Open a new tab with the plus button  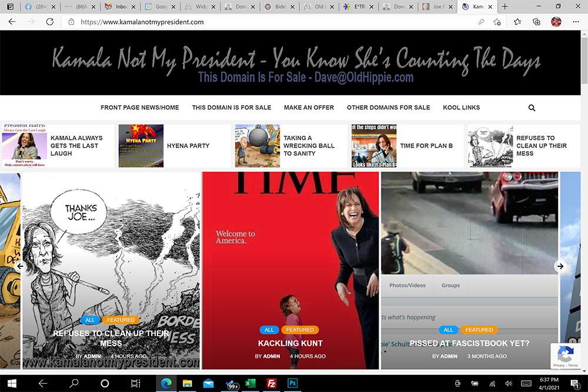[505, 6]
